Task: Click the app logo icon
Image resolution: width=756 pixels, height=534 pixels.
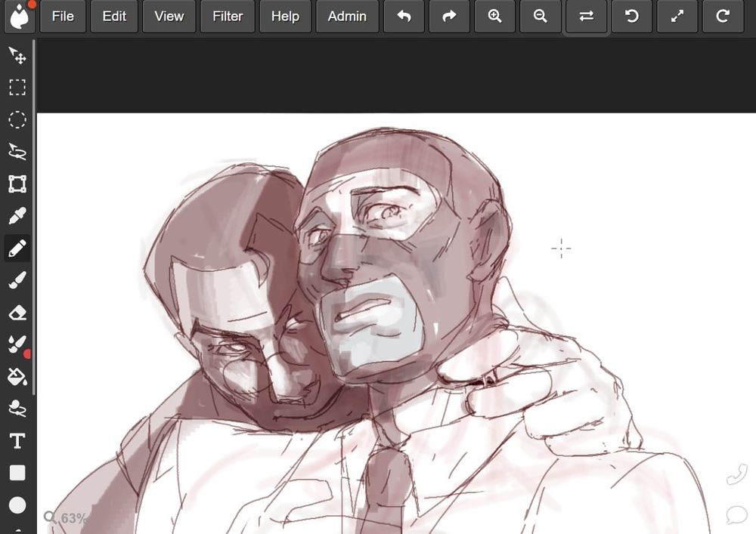Action: point(20,17)
